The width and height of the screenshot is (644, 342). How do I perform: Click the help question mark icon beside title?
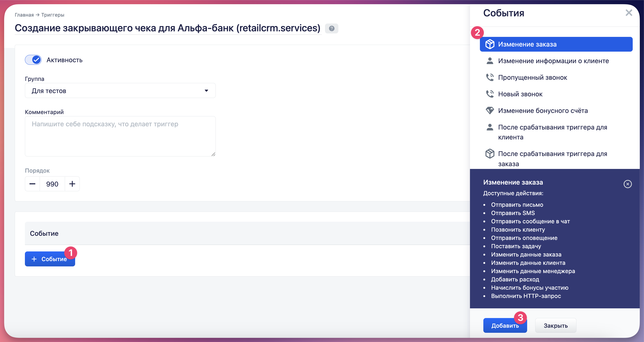coord(331,29)
